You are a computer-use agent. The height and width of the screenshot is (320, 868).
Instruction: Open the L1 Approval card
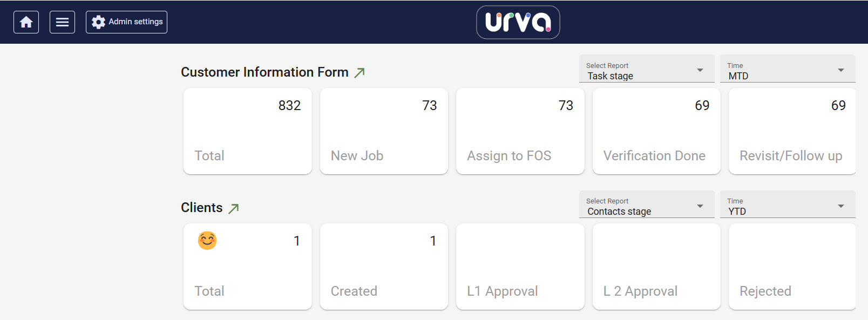point(520,267)
